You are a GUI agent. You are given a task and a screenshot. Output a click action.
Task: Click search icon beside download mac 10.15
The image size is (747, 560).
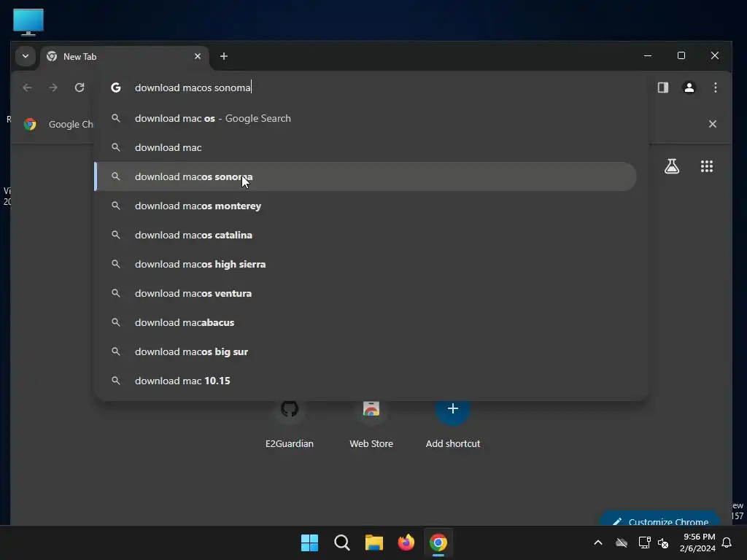116,381
